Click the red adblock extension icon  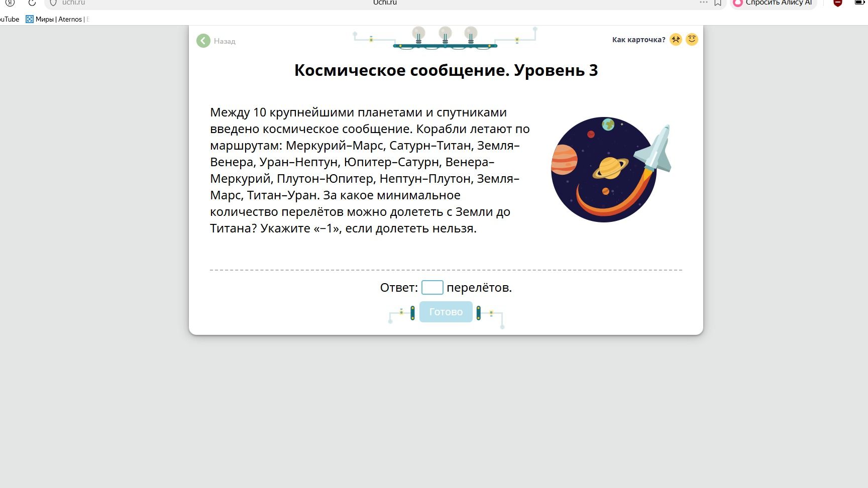[837, 3]
